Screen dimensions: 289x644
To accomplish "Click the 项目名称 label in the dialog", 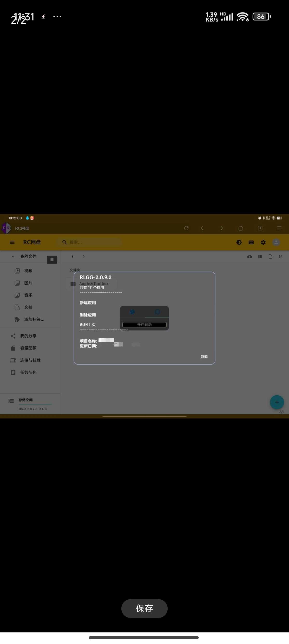I will [88, 341].
